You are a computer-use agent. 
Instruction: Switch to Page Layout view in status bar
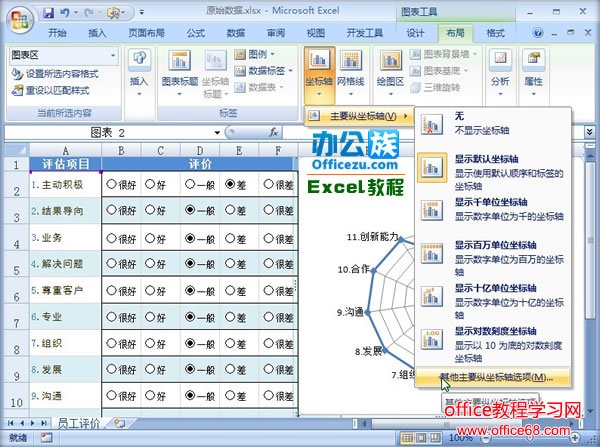click(x=421, y=437)
